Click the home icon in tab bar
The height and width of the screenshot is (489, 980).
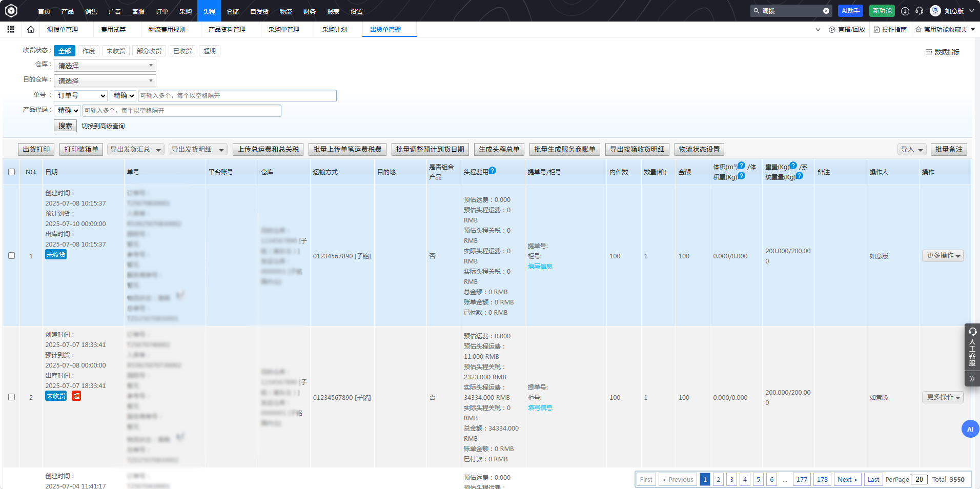(x=30, y=29)
